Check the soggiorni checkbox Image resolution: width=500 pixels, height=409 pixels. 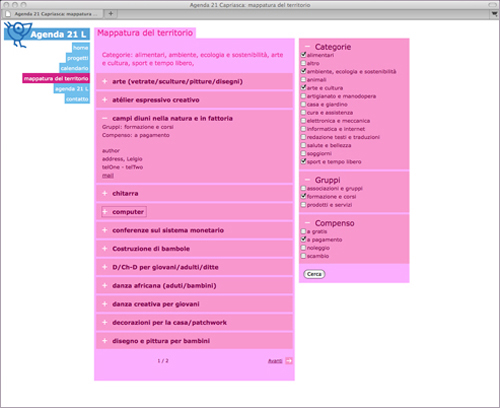[303, 153]
